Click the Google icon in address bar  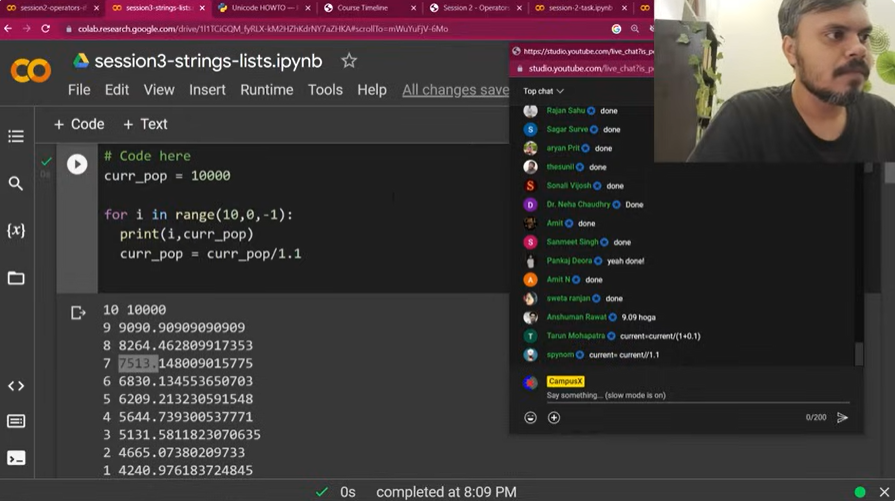pyautogui.click(x=616, y=29)
